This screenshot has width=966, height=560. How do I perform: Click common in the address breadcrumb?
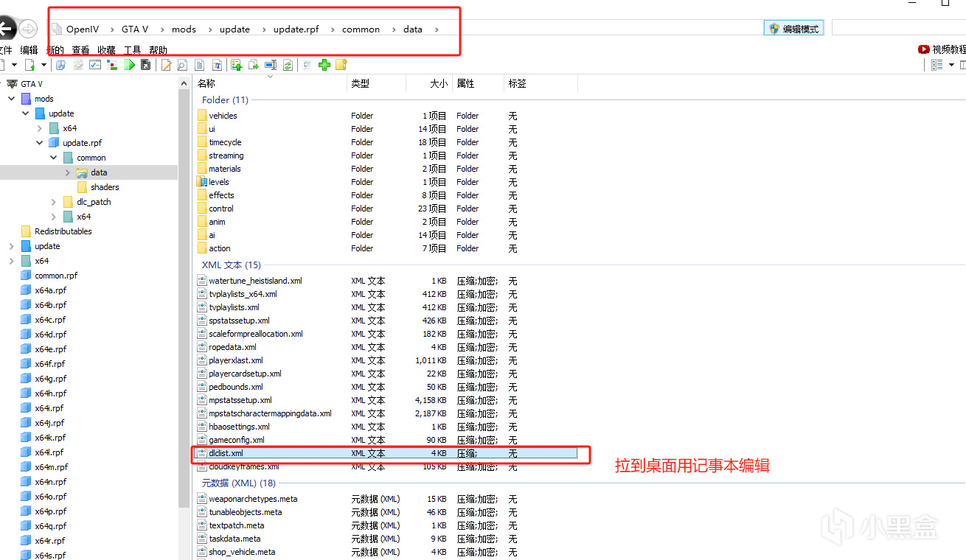coord(361,29)
